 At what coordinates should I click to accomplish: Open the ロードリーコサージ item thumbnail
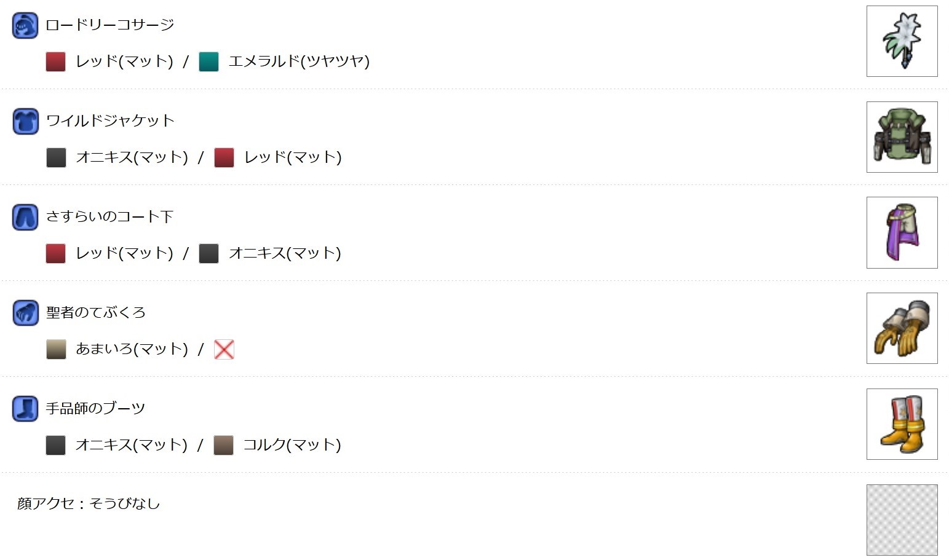coord(902,41)
